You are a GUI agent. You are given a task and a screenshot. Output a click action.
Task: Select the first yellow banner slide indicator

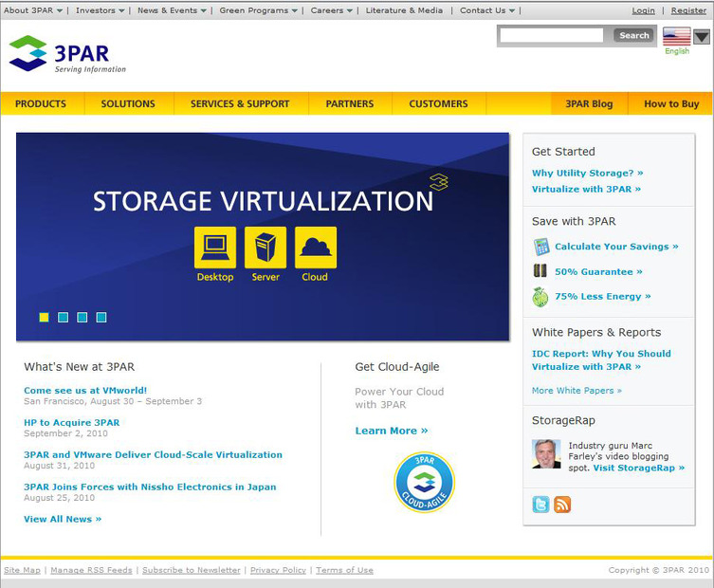[x=44, y=317]
